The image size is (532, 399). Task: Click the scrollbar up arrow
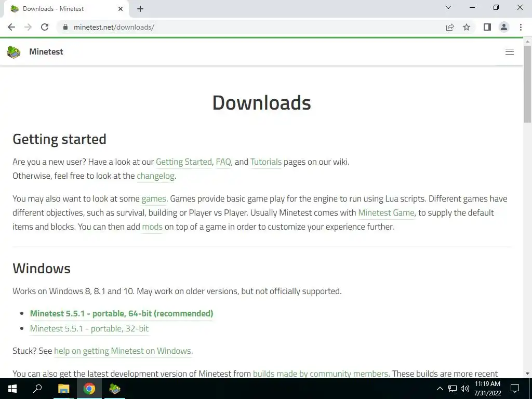[528, 42]
